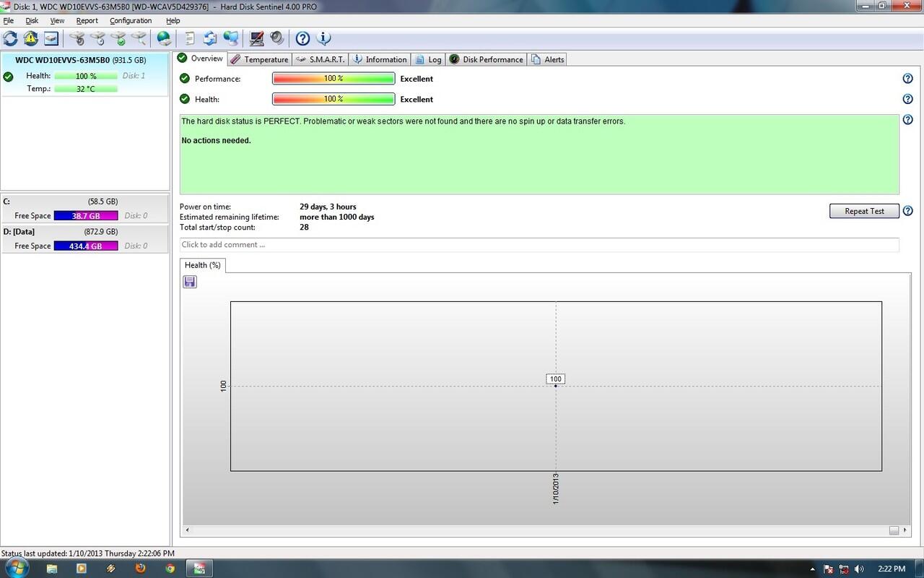Click the 'Click to add comment' field
This screenshot has width=924, height=578.
539,245
